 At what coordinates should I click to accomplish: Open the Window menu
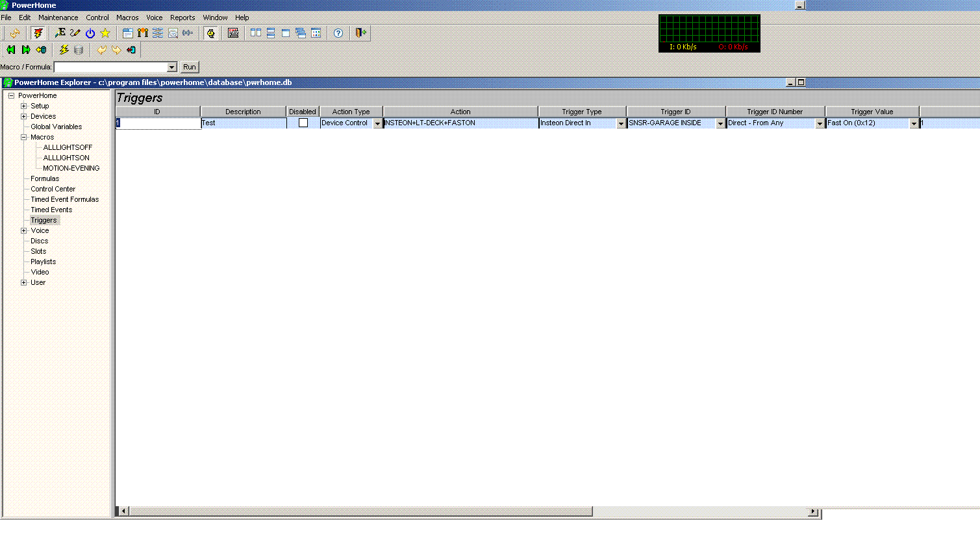[x=215, y=18]
